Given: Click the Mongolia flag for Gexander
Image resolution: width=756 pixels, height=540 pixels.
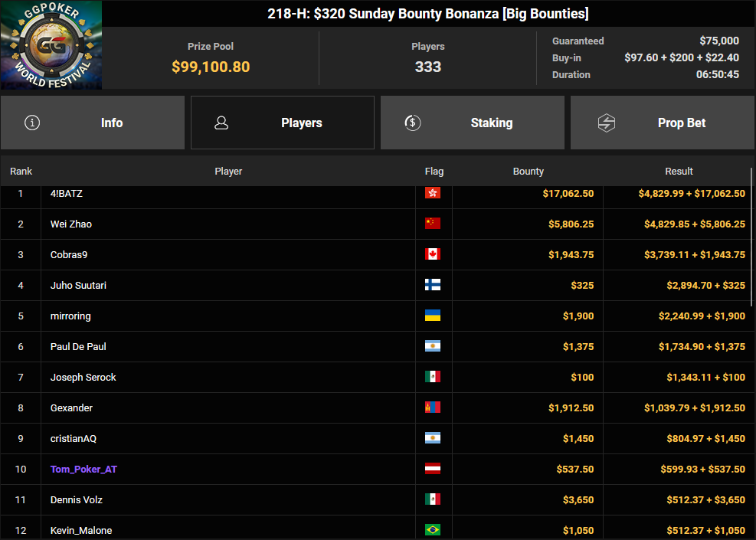Looking at the screenshot, I should point(433,407).
